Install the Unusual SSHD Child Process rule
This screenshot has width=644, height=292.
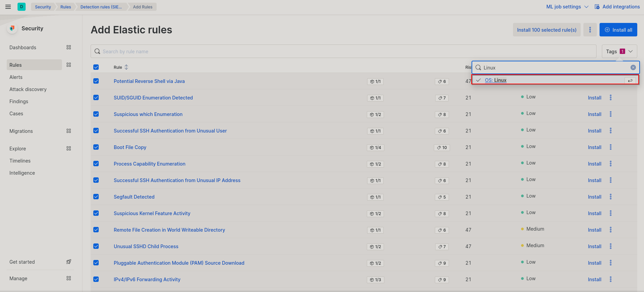[594, 246]
